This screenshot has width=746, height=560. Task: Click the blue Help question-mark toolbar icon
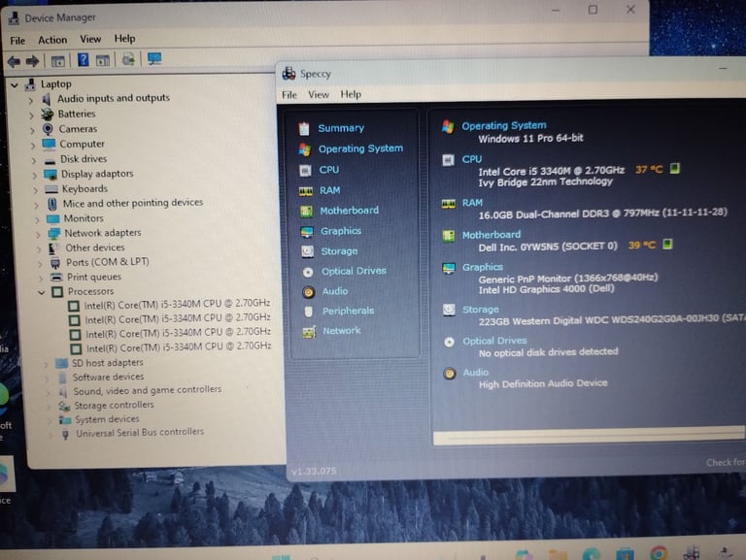pos(84,60)
